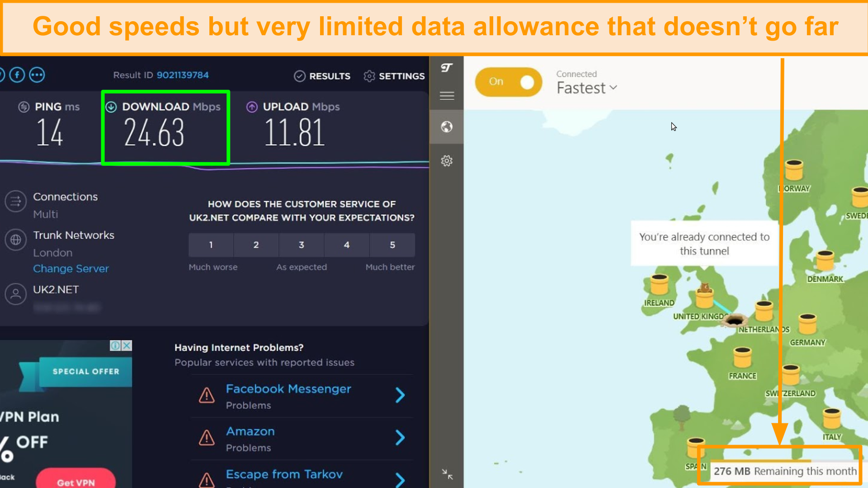Screen dimensions: 868x488
Task: Open Speedtest SETTINGS
Action: tap(394, 76)
